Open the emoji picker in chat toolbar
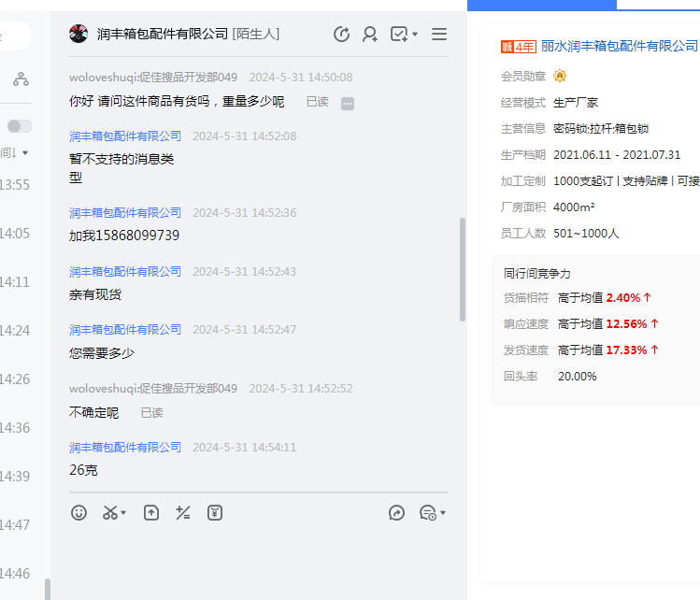 point(79,512)
